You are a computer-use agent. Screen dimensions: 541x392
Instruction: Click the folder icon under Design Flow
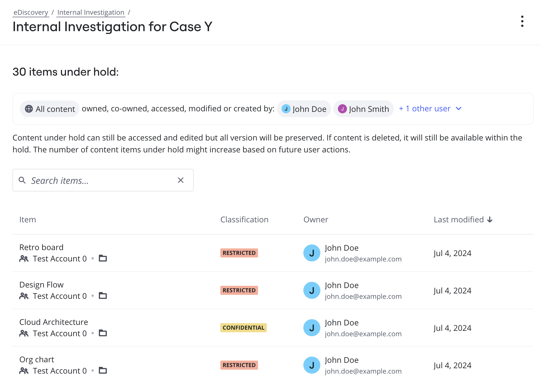(103, 296)
